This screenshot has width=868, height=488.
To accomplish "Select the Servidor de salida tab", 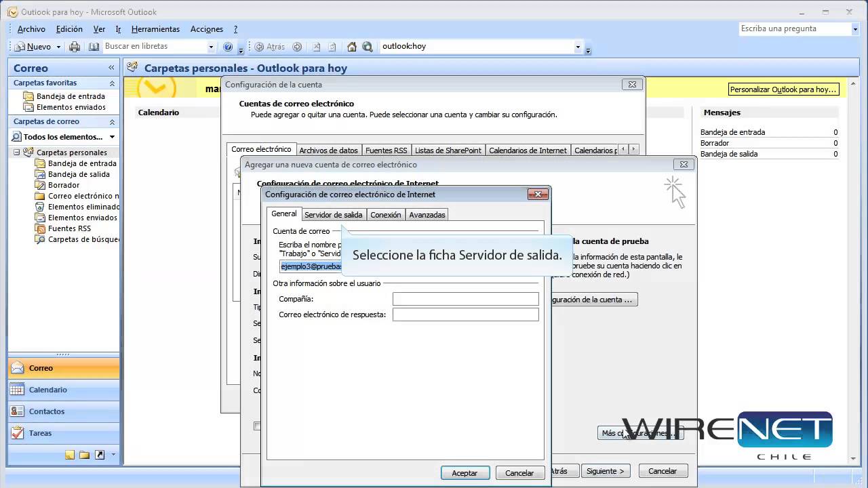I will (x=334, y=215).
